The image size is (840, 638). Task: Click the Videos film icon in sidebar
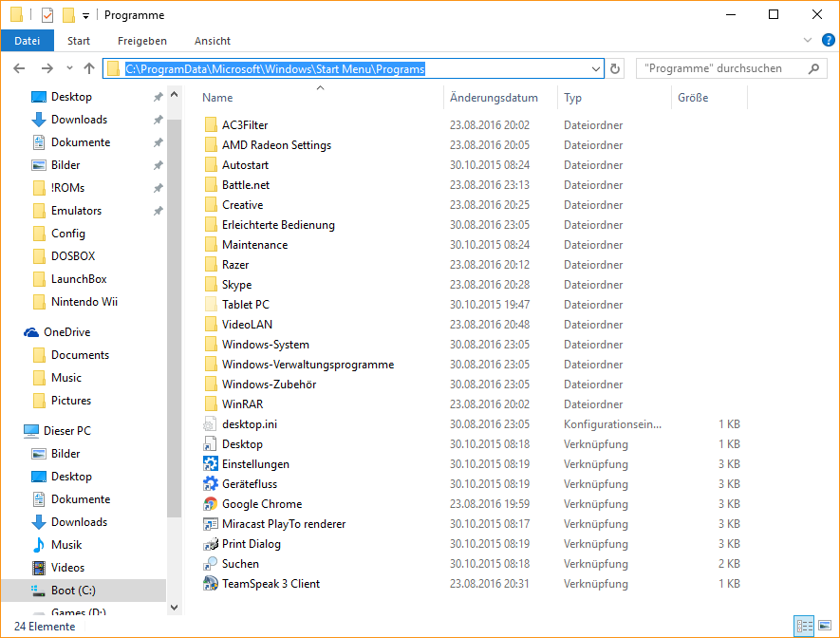click(39, 568)
